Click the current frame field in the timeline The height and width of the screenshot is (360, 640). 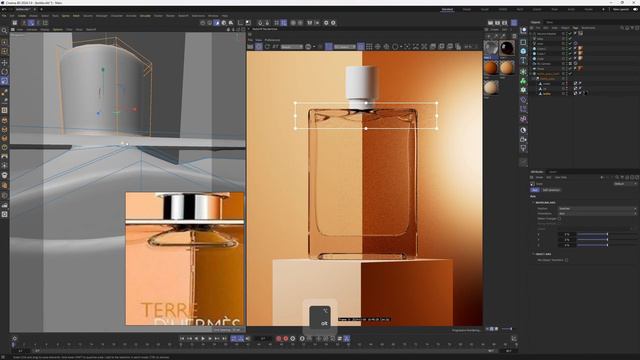(263, 338)
